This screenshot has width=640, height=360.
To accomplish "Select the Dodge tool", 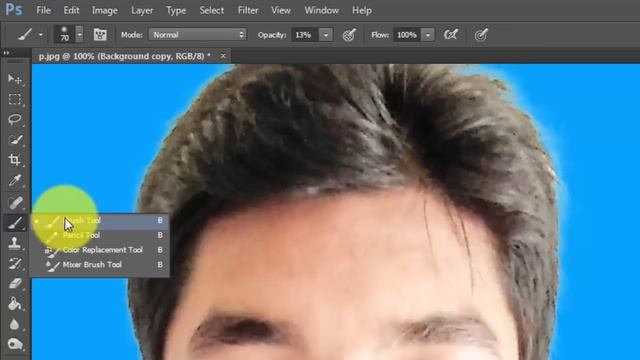I will 15,344.
